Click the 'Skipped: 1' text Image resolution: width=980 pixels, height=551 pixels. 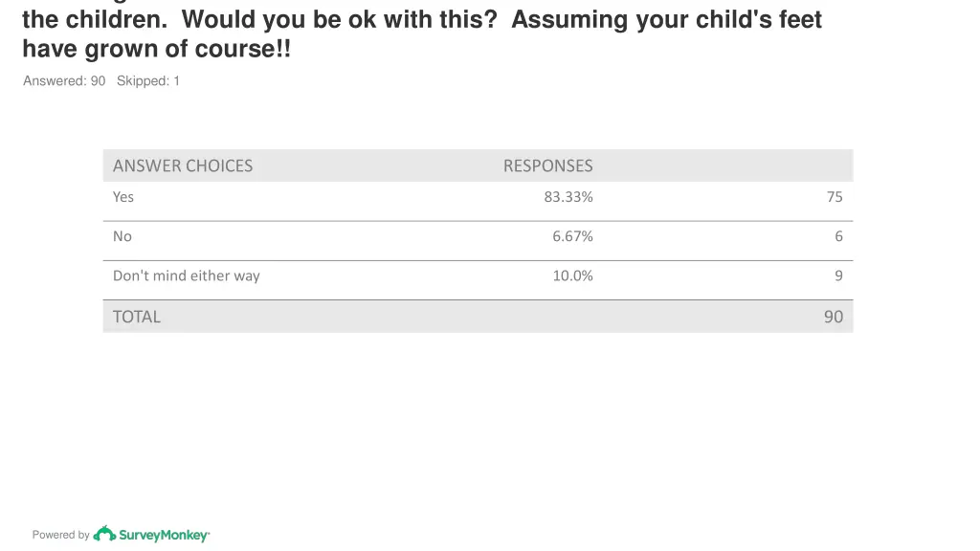click(148, 80)
